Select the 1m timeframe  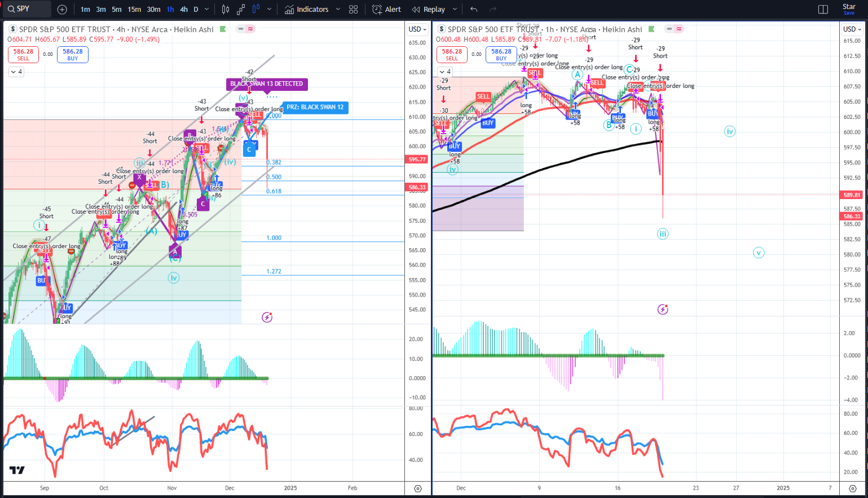point(85,9)
